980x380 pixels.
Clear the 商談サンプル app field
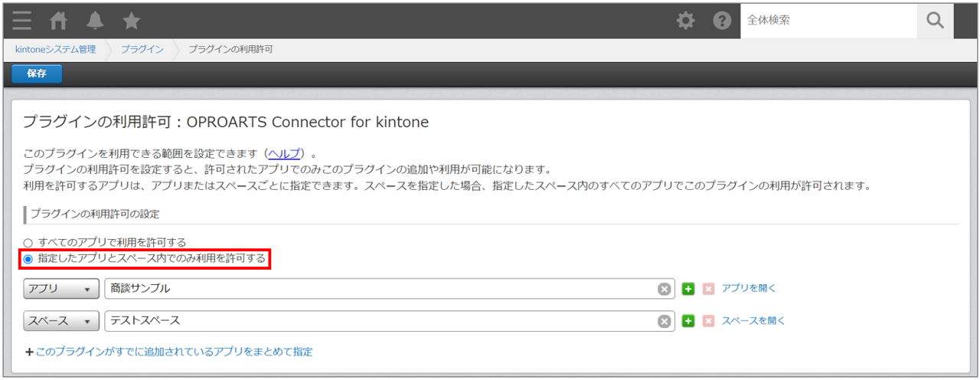pyautogui.click(x=665, y=289)
